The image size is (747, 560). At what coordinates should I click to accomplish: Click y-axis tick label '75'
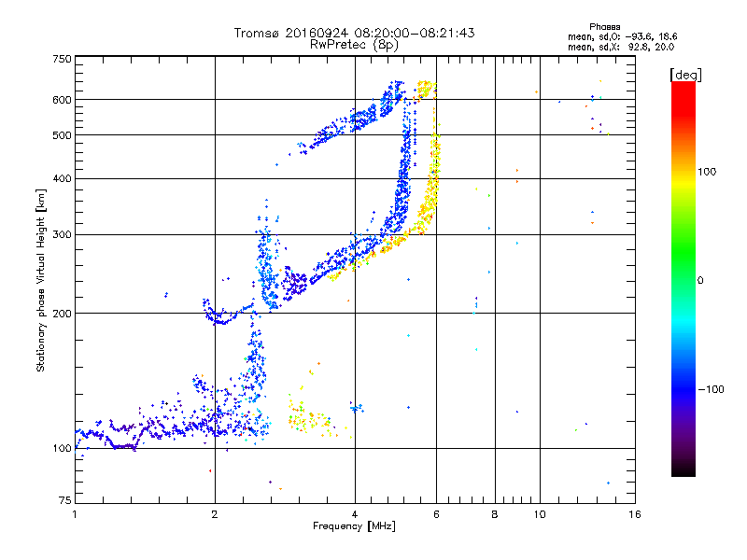click(x=65, y=500)
